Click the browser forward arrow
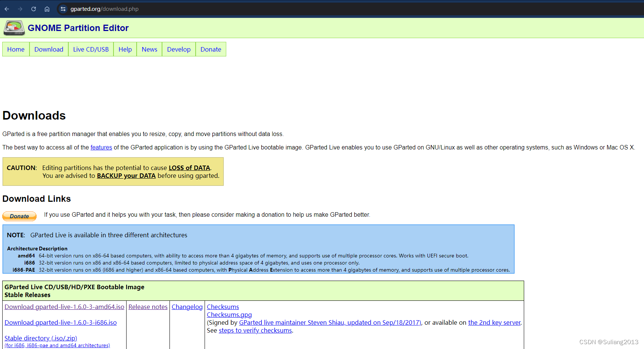 pos(20,9)
